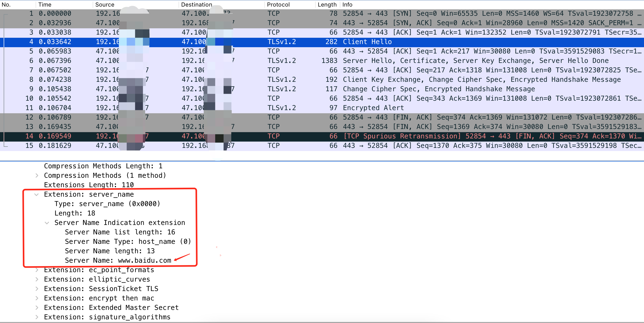Screen dimensions: 644x323
Task: Expand Extension: SessionTicket TLS node
Action: point(37,289)
